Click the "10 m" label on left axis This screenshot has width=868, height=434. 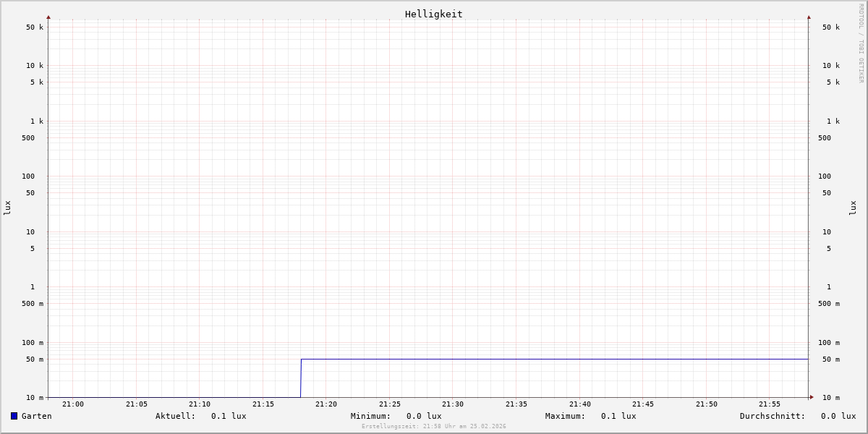click(x=35, y=398)
